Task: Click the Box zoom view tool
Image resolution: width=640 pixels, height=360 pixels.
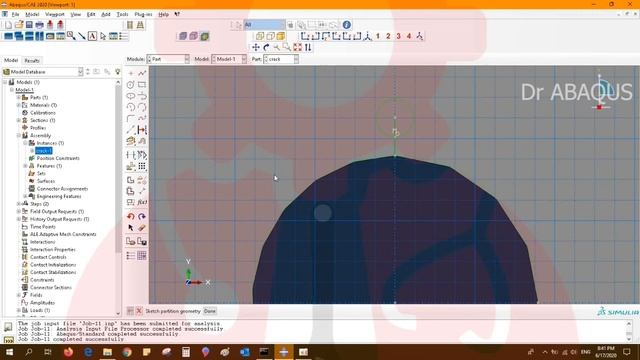Action: [x=287, y=47]
